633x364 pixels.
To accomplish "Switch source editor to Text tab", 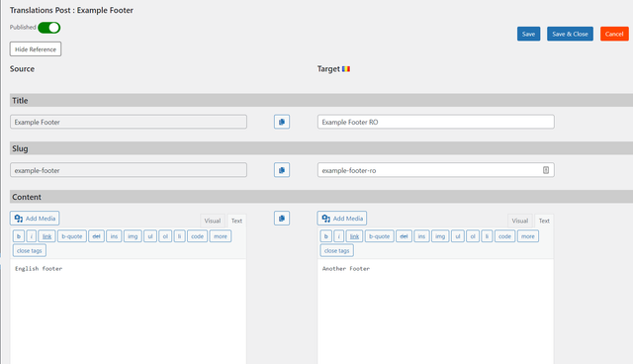I will click(x=236, y=221).
